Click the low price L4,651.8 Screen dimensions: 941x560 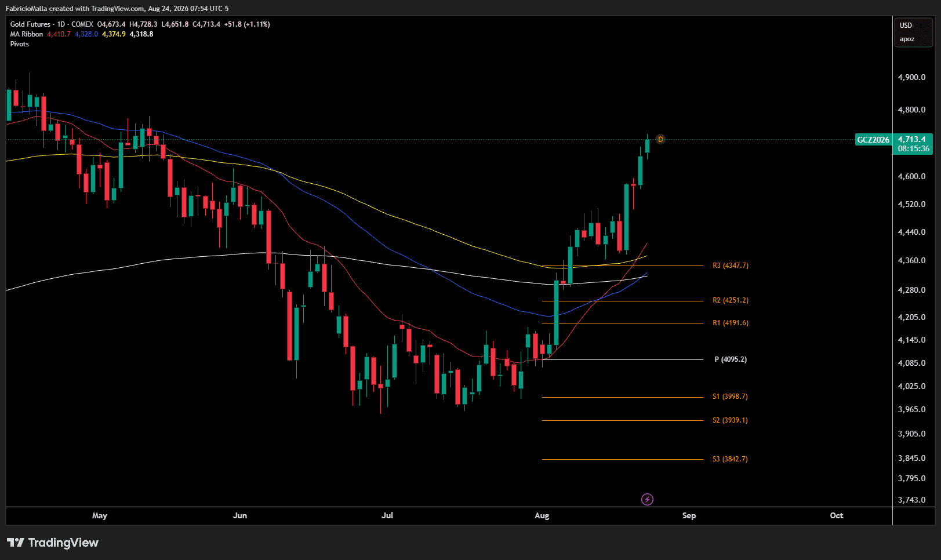[175, 24]
